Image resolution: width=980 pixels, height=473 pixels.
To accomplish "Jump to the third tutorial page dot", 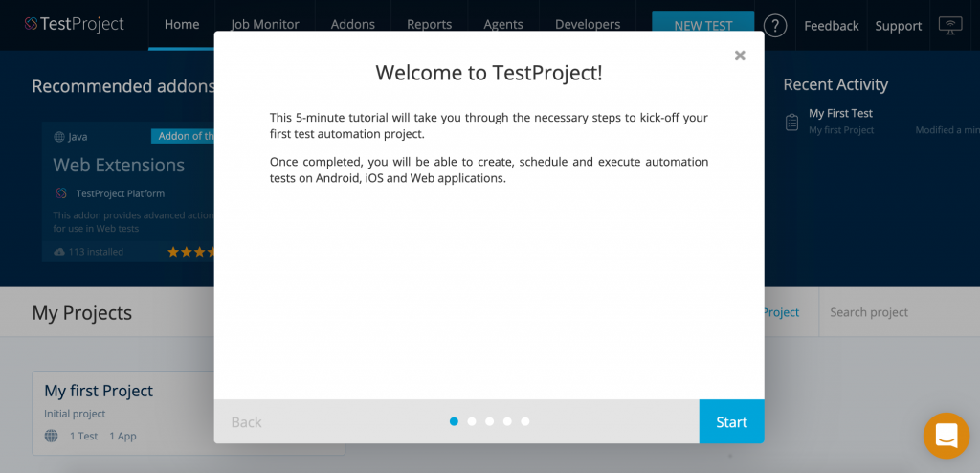I will (x=489, y=421).
